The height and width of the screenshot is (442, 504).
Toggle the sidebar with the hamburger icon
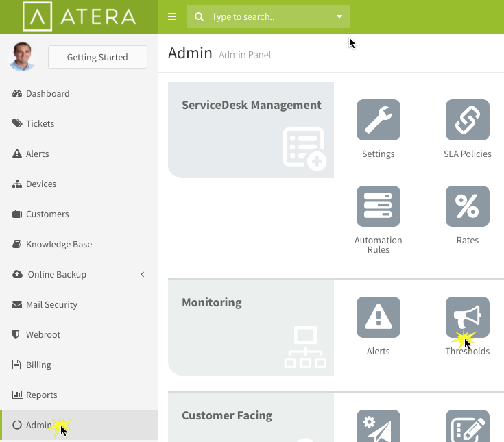pos(172,16)
